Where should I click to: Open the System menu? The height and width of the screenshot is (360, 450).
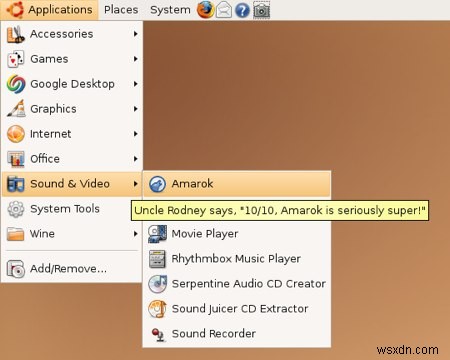(x=170, y=10)
